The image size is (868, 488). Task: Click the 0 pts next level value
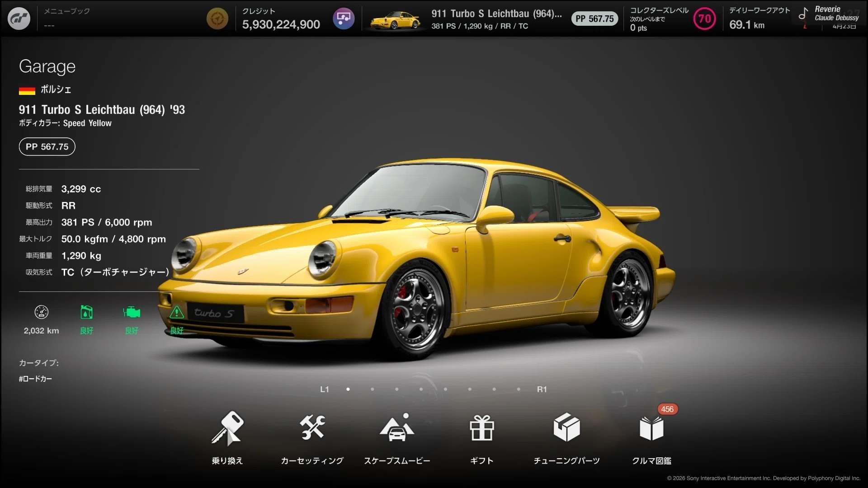(x=638, y=28)
